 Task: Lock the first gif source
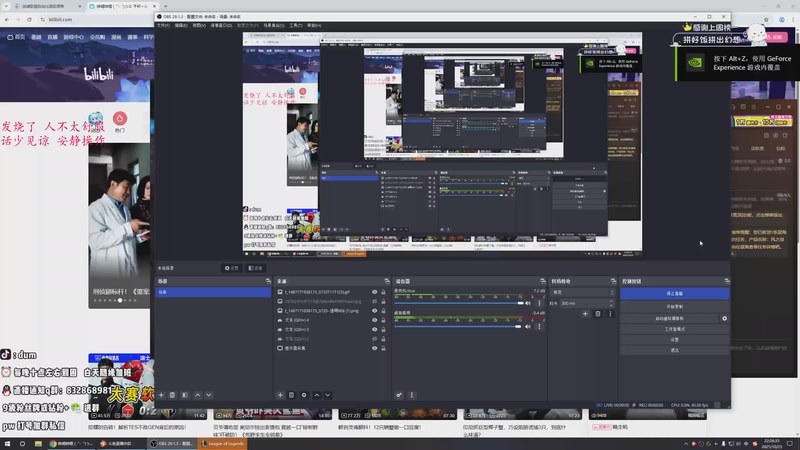[384, 292]
